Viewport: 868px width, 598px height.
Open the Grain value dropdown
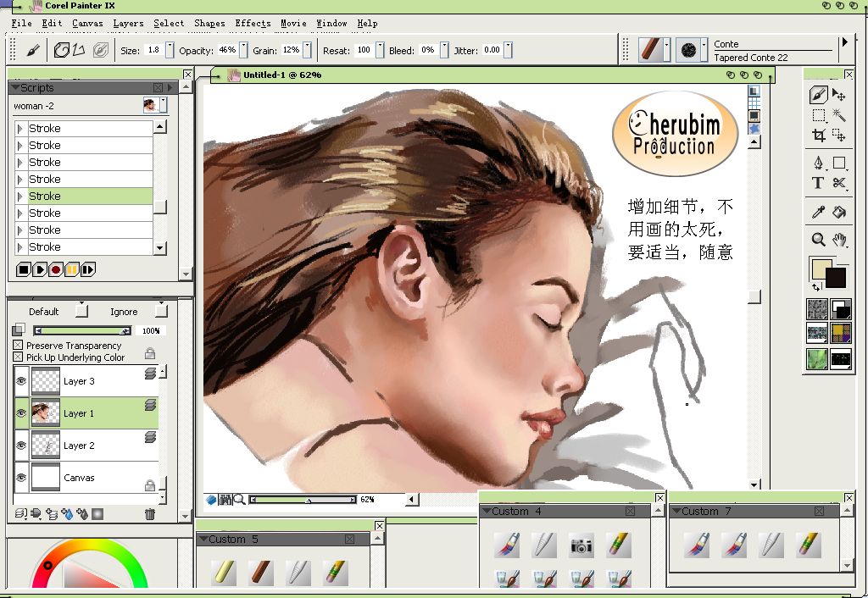tap(307, 50)
